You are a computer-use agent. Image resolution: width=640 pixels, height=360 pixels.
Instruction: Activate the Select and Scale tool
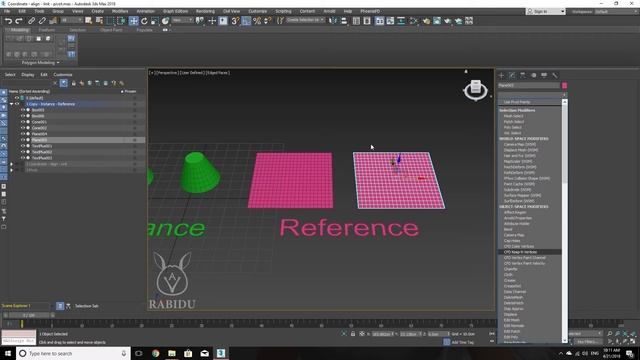pyautogui.click(x=155, y=20)
